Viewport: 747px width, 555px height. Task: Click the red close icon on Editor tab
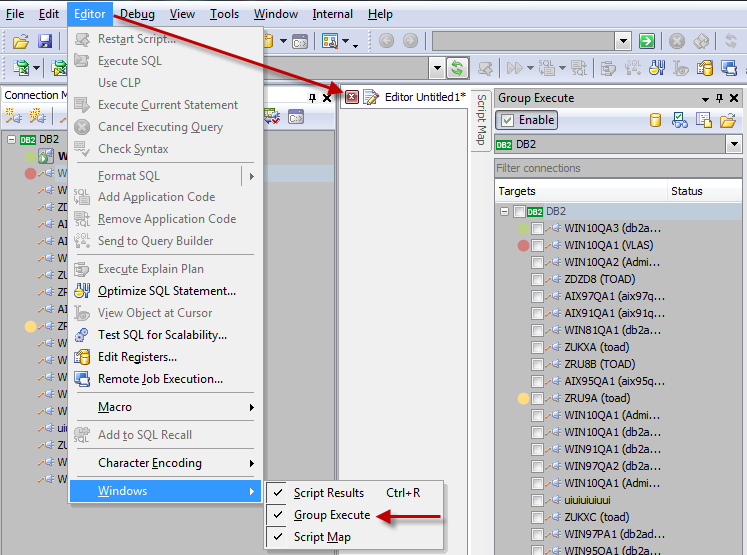point(352,97)
